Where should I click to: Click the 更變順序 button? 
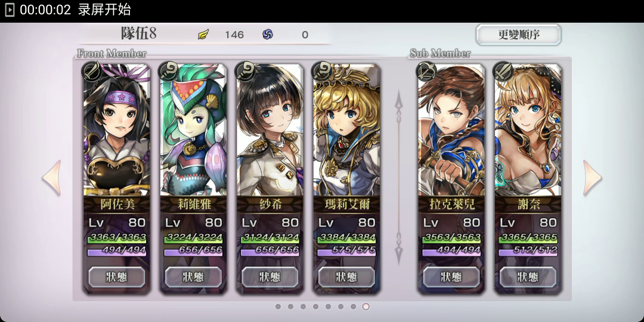click(518, 35)
